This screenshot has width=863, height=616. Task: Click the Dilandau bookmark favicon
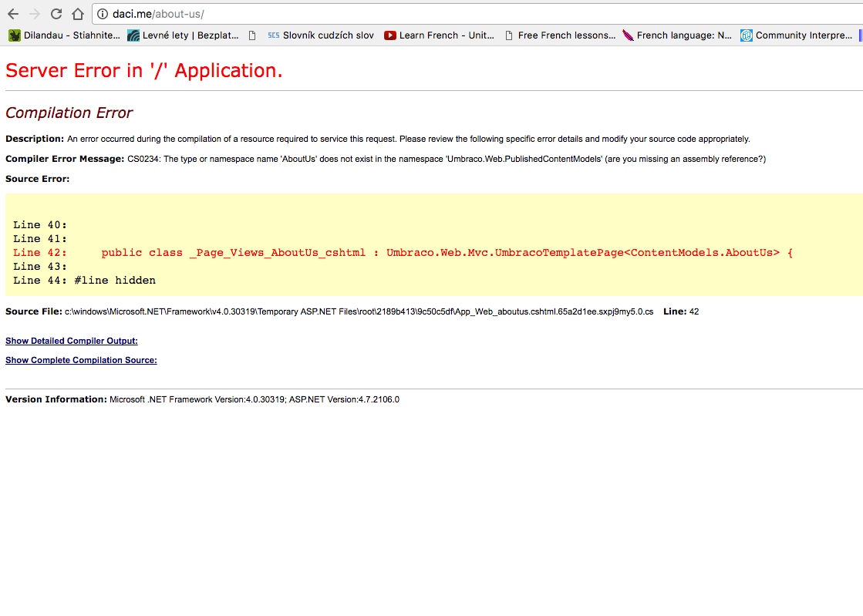pos(15,35)
